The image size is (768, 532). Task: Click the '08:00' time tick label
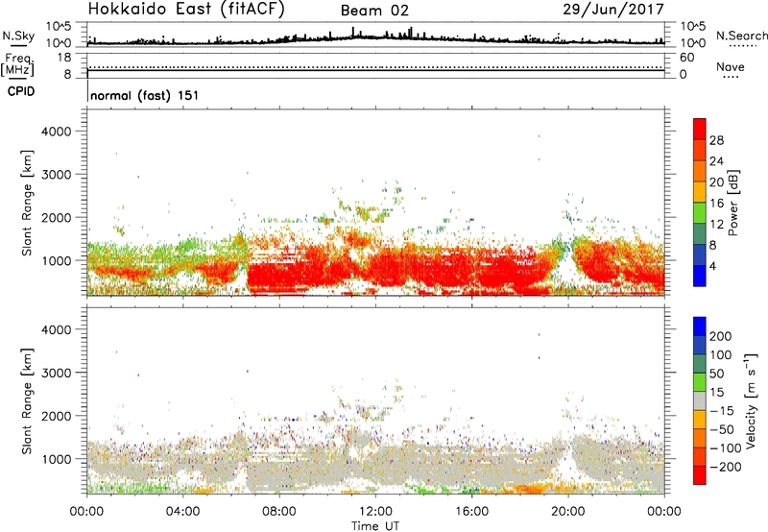[279, 512]
